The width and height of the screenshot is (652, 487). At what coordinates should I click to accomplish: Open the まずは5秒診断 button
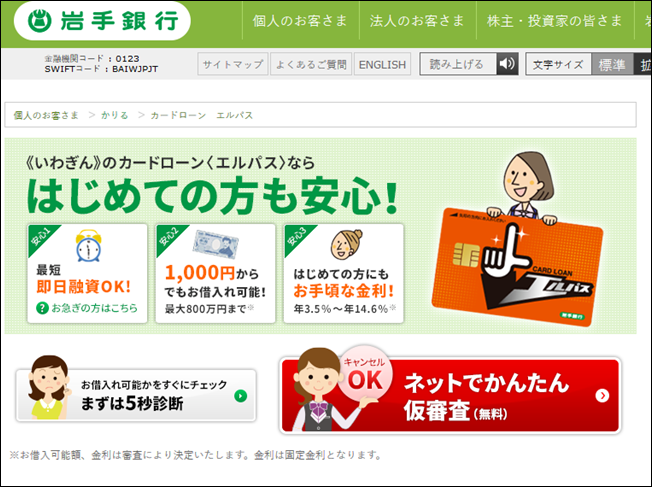tap(136, 395)
